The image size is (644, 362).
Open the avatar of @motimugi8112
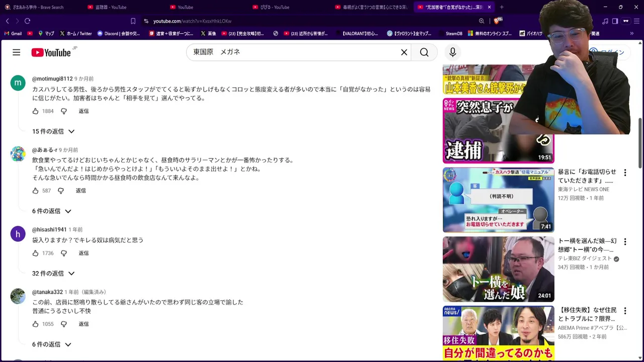[18, 83]
